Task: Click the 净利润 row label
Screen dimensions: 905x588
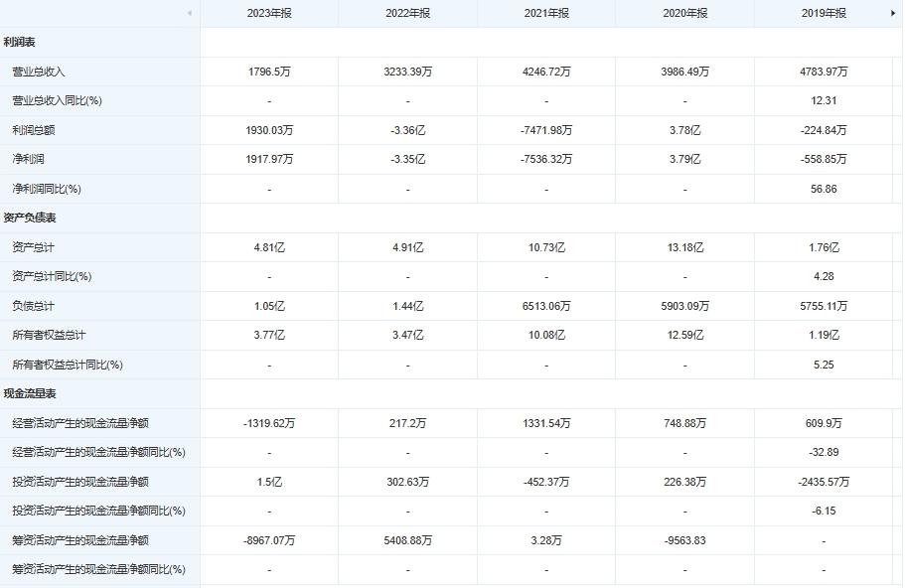Action: 28,159
